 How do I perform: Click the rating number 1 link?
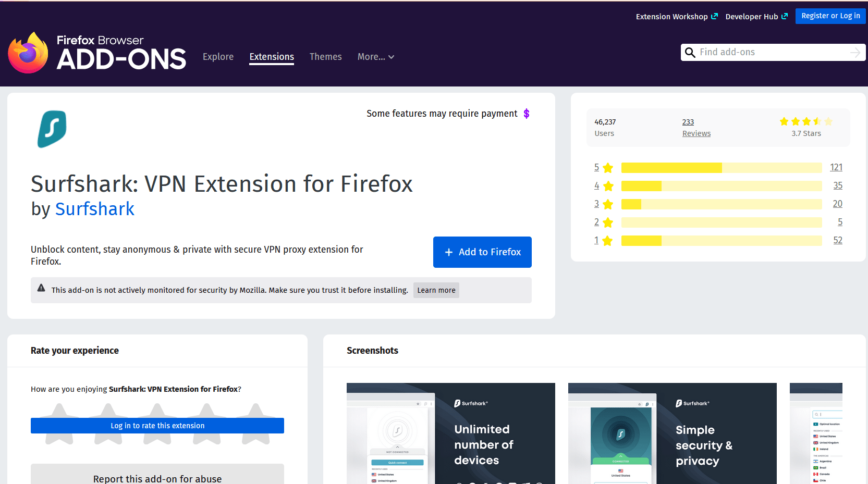pos(596,240)
